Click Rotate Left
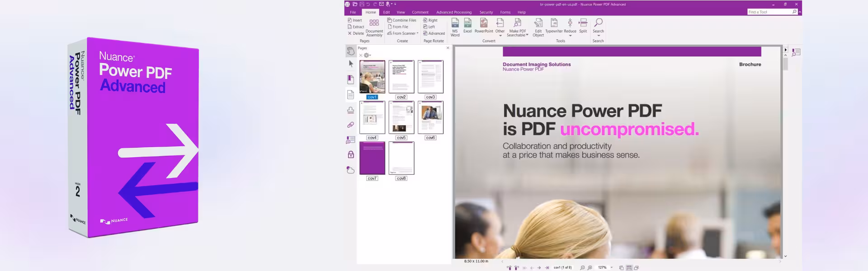Screen dimensions: 868x271 click(x=429, y=27)
